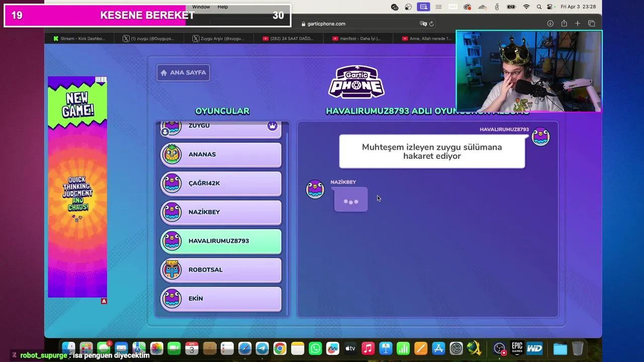Open WhatsApp from the Dock

(315, 348)
